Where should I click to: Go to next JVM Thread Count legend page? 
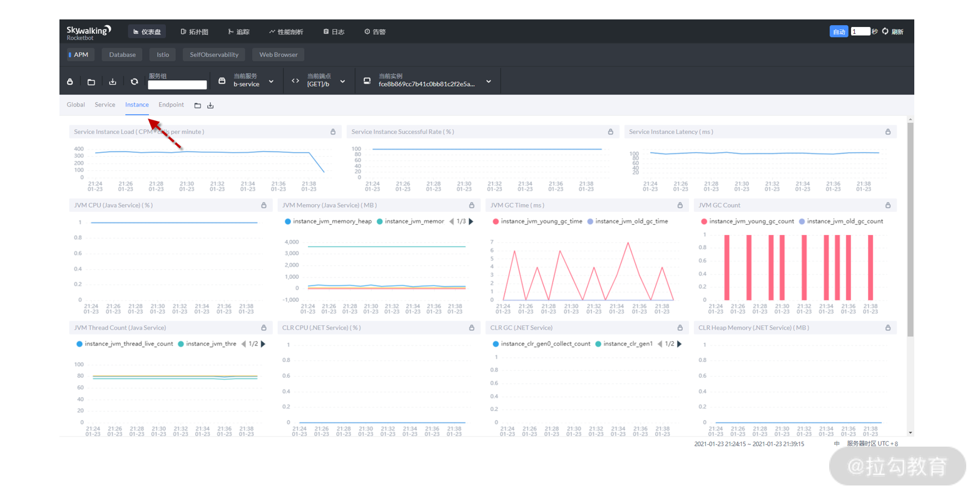[263, 344]
